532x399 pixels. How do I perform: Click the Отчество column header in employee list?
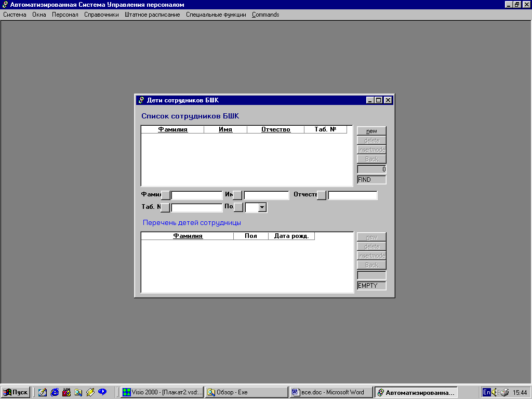(x=275, y=130)
